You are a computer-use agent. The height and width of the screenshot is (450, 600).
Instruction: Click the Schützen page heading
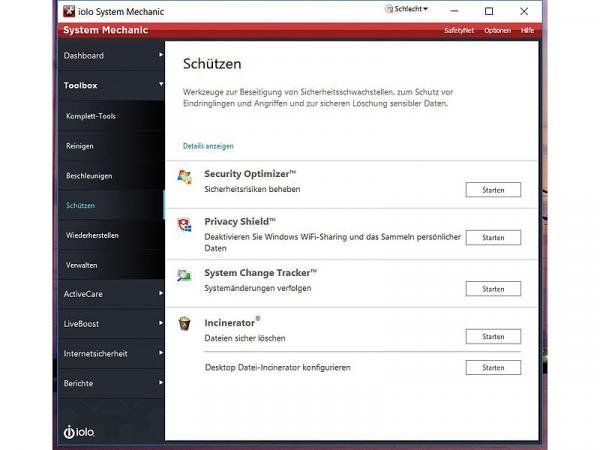[212, 64]
